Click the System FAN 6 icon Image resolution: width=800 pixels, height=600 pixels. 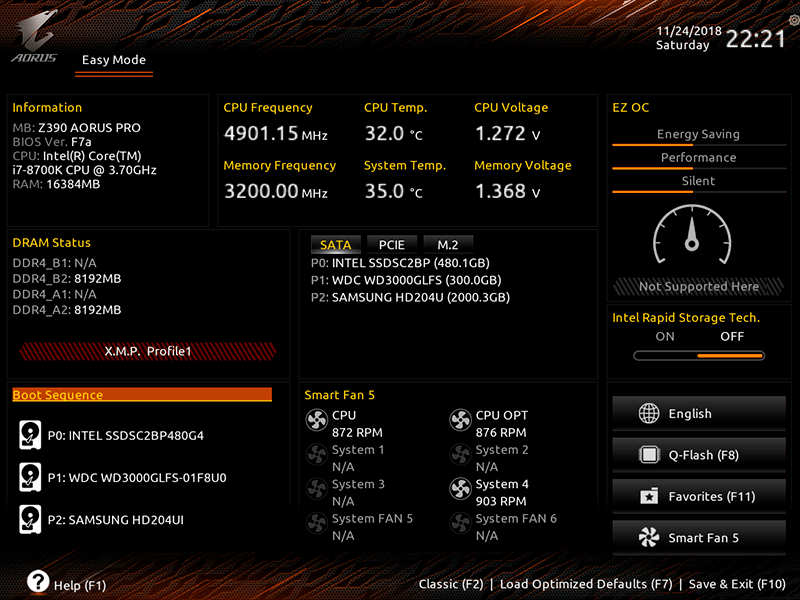[460, 522]
